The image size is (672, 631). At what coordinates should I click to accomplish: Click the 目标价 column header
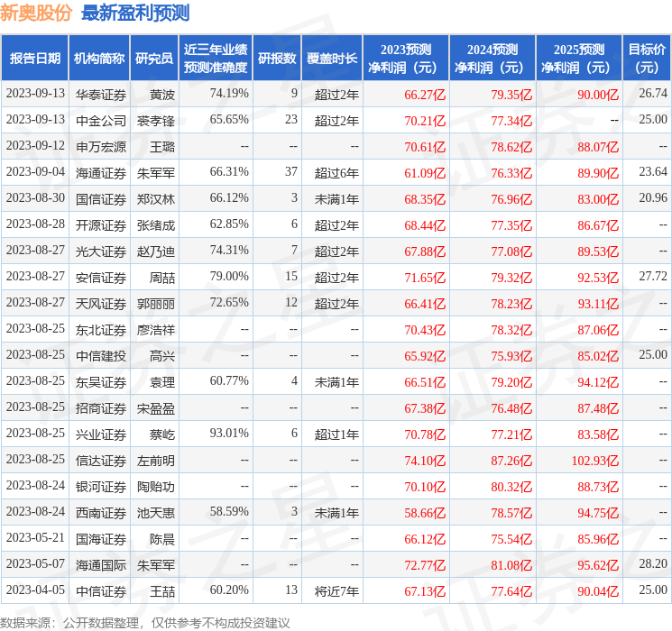coord(647,59)
